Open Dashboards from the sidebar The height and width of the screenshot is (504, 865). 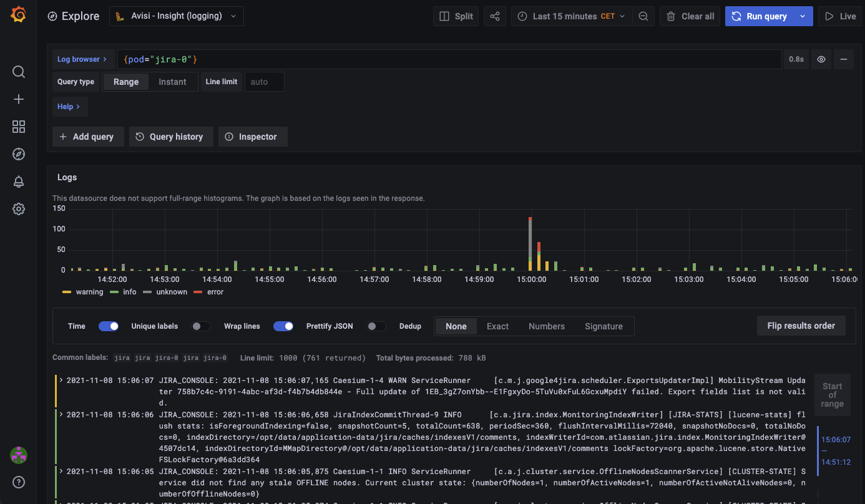(x=19, y=127)
